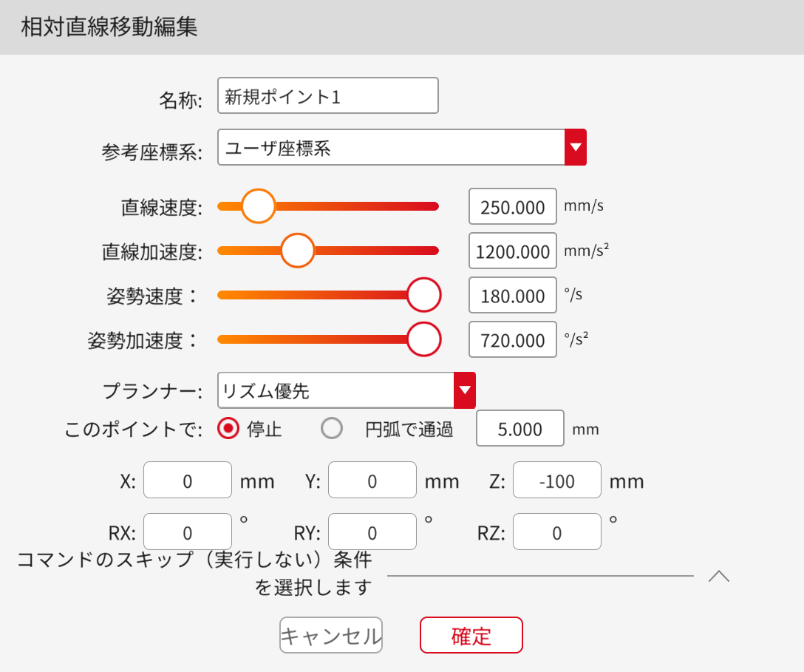Viewport: 804px width, 672px height.
Task: Click the 姿勢速度 value field 180.000
Action: click(512, 296)
